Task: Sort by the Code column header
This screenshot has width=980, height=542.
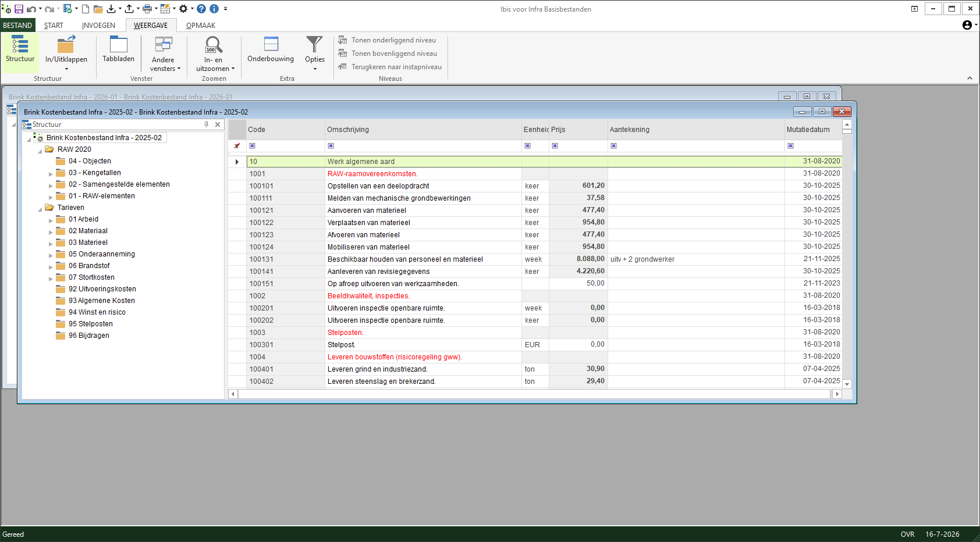Action: click(x=286, y=130)
